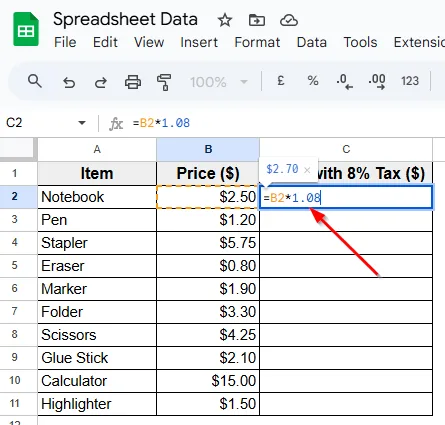Click the Marker cell

[x=97, y=289]
